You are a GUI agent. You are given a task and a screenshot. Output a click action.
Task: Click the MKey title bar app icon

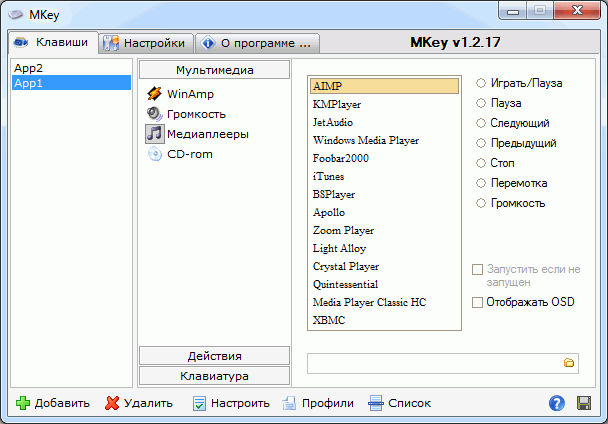click(16, 15)
